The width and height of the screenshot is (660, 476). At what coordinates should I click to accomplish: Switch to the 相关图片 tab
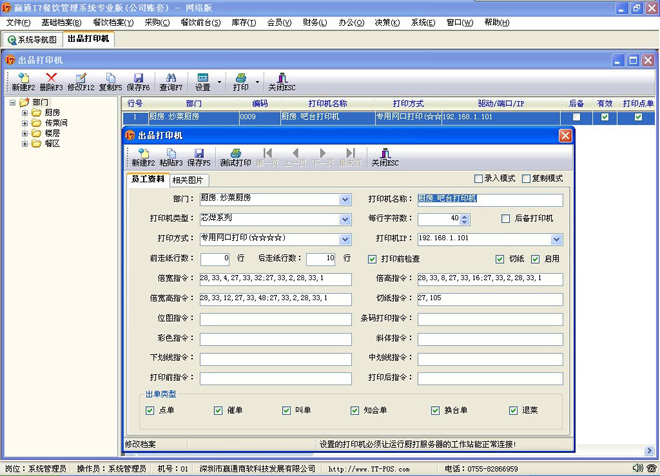(x=190, y=180)
